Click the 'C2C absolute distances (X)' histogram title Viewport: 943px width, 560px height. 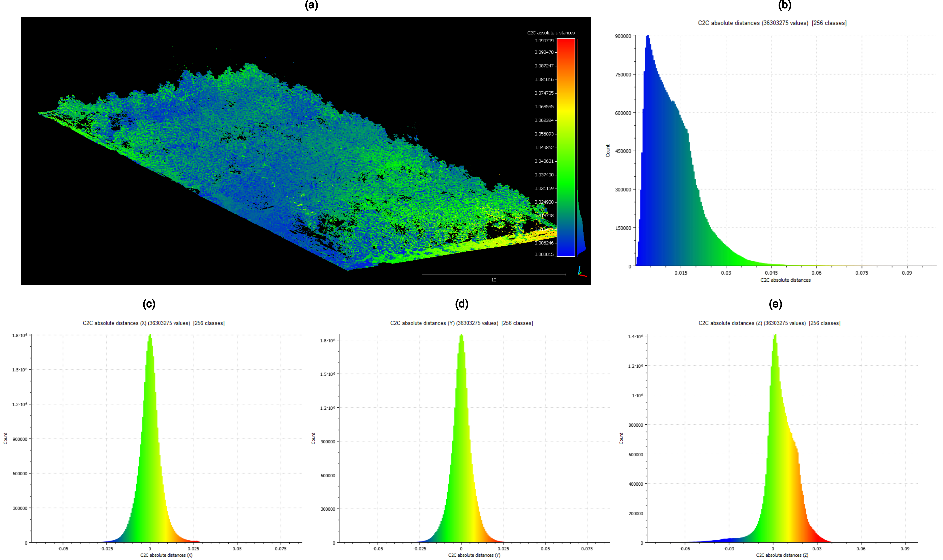point(154,323)
